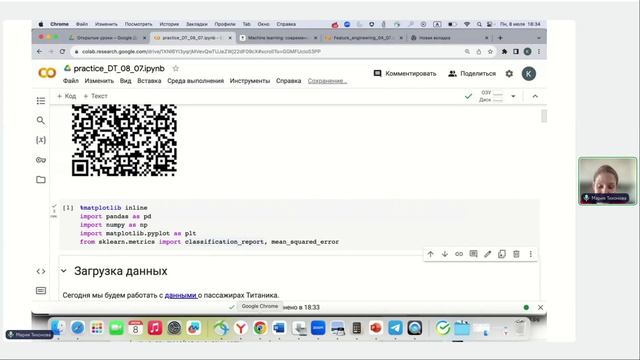Click the QR code image
The height and width of the screenshot is (360, 640).
tap(124, 140)
